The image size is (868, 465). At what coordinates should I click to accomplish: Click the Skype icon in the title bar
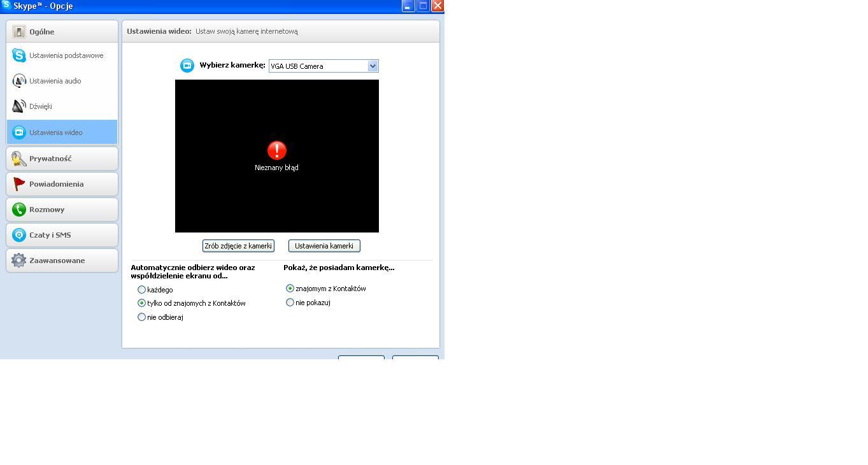pyautogui.click(x=6, y=5)
